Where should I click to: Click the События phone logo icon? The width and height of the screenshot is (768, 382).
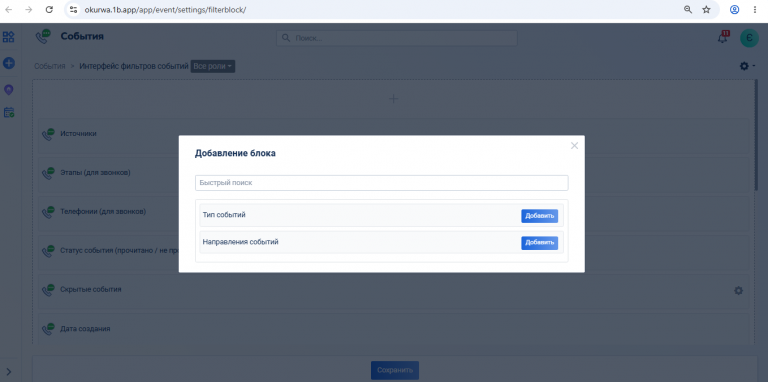coord(43,37)
